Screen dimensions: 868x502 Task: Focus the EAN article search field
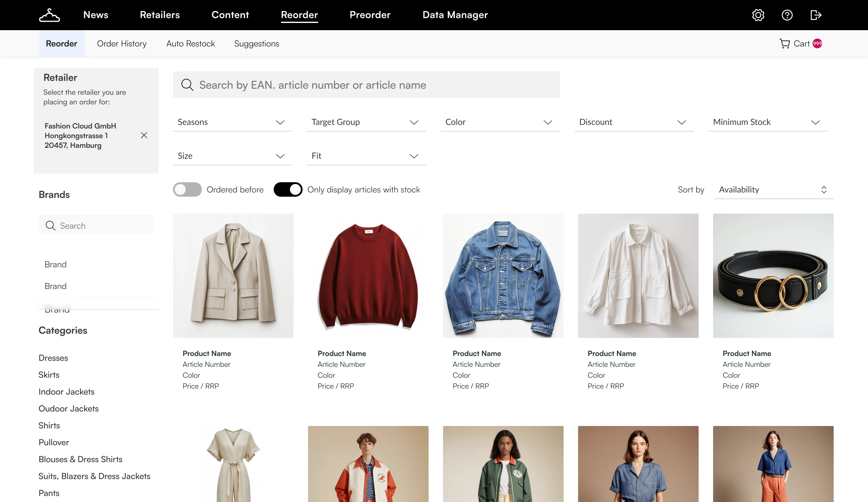[366, 85]
